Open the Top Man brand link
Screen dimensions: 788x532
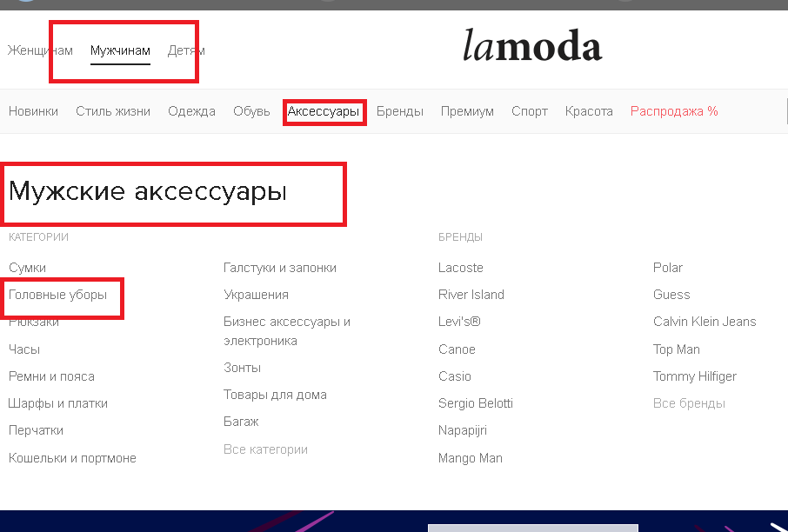point(677,349)
